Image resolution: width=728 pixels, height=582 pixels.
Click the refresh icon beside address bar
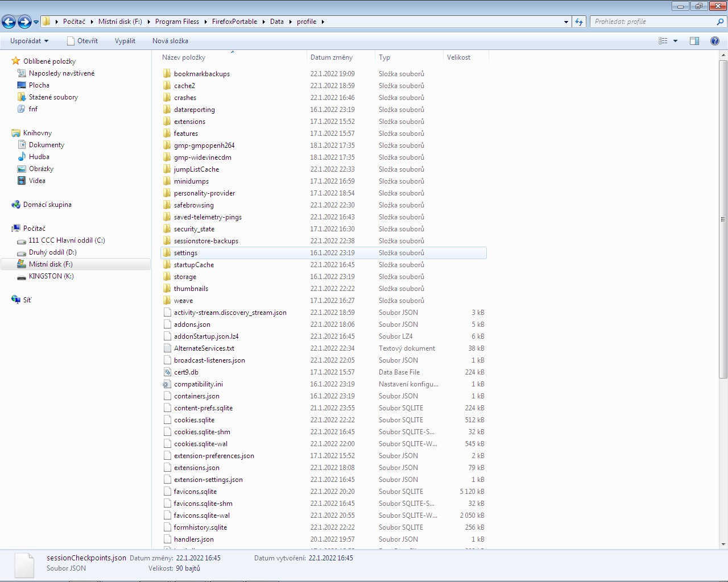[579, 22]
